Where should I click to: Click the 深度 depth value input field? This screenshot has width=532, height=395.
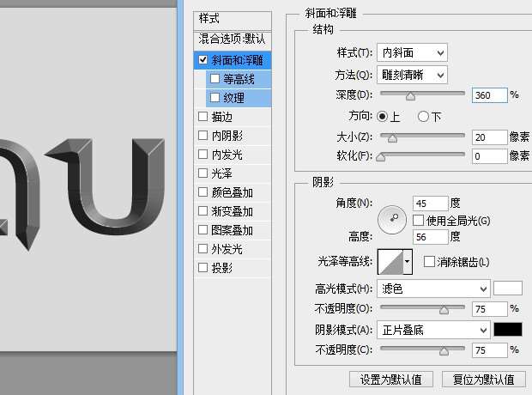[x=489, y=95]
